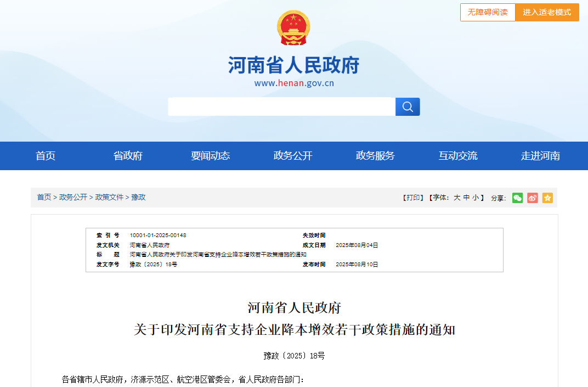The width and height of the screenshot is (588, 387).
Task: Click 政策文件 in the breadcrumb
Action: [x=109, y=197]
